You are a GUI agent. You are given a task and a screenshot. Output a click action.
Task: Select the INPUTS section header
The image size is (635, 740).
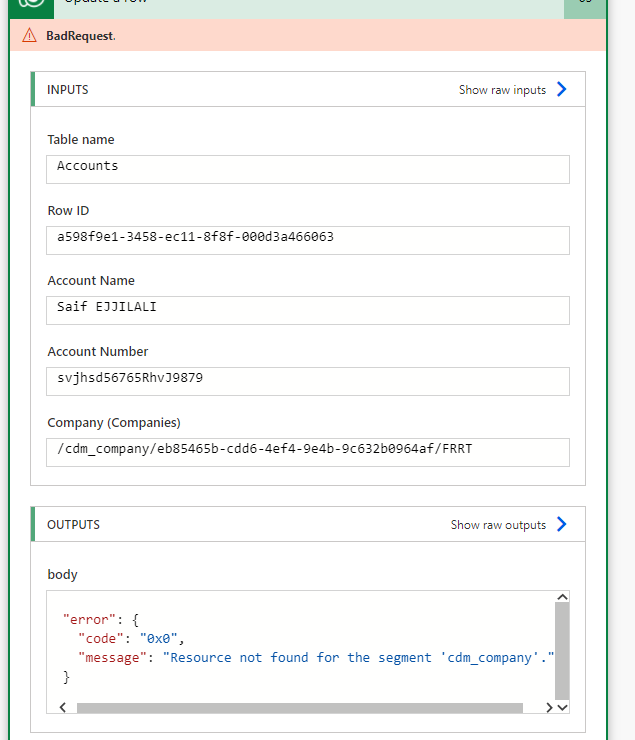pos(68,89)
